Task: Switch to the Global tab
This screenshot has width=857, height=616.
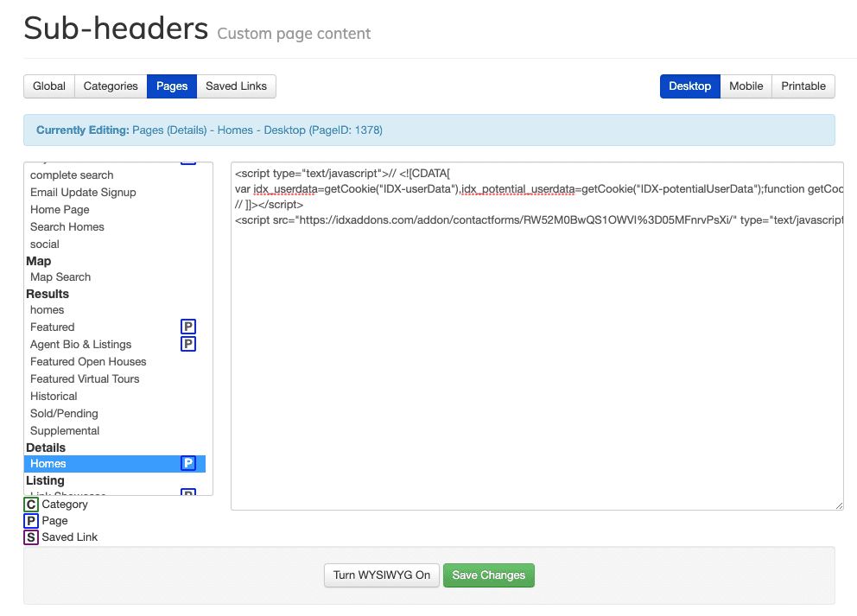Action: click(49, 86)
